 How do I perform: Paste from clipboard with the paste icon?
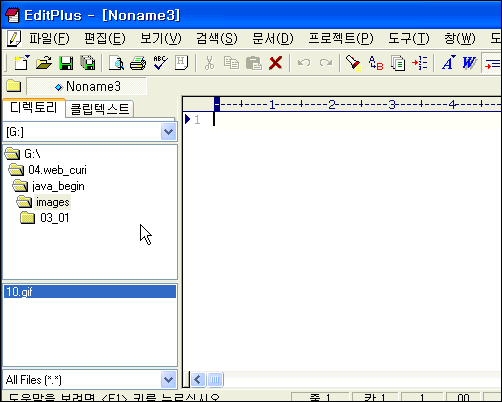pos(254,63)
